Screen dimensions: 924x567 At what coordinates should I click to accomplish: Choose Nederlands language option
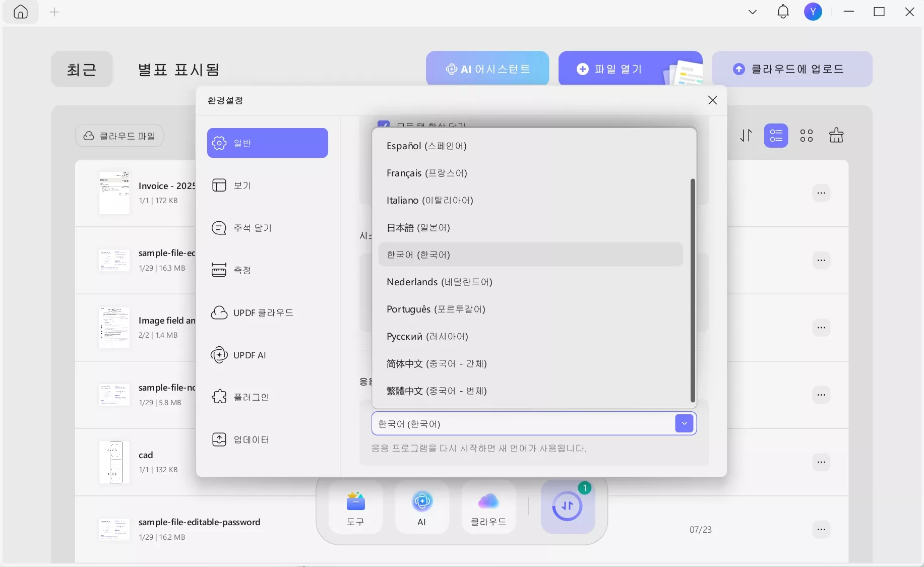(x=530, y=282)
